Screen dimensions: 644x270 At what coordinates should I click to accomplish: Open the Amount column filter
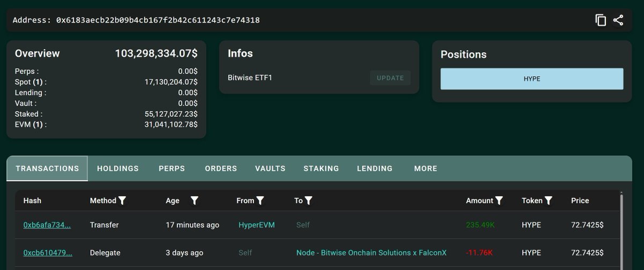tap(499, 200)
